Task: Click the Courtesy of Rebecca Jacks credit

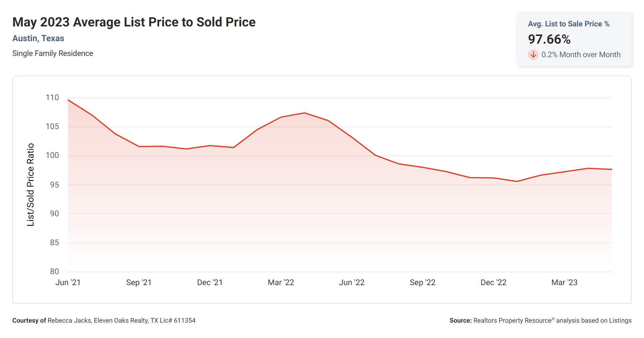Action: [104, 320]
